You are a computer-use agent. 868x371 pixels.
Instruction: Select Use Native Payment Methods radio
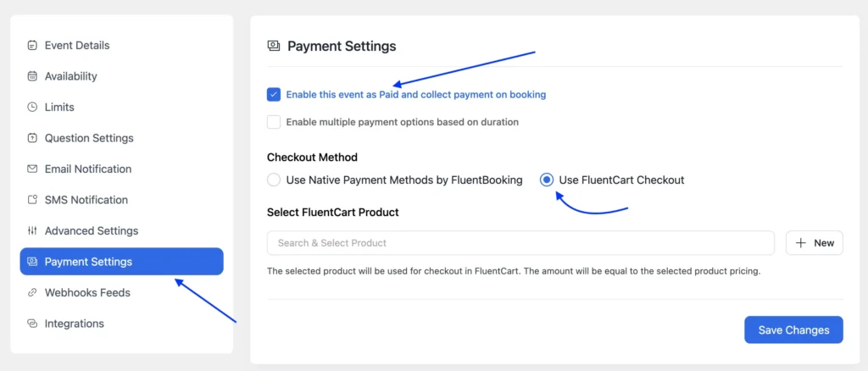(x=274, y=180)
